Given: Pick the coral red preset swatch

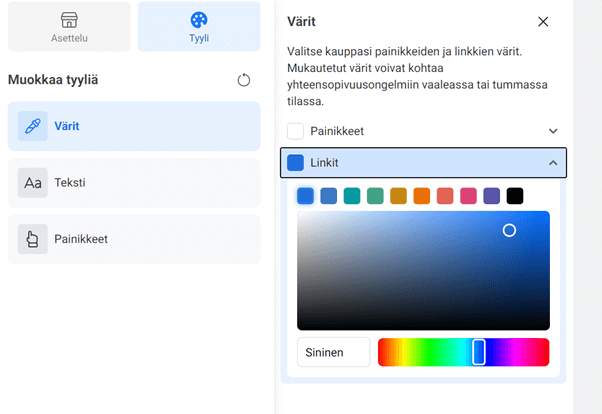Looking at the screenshot, I should 445,196.
